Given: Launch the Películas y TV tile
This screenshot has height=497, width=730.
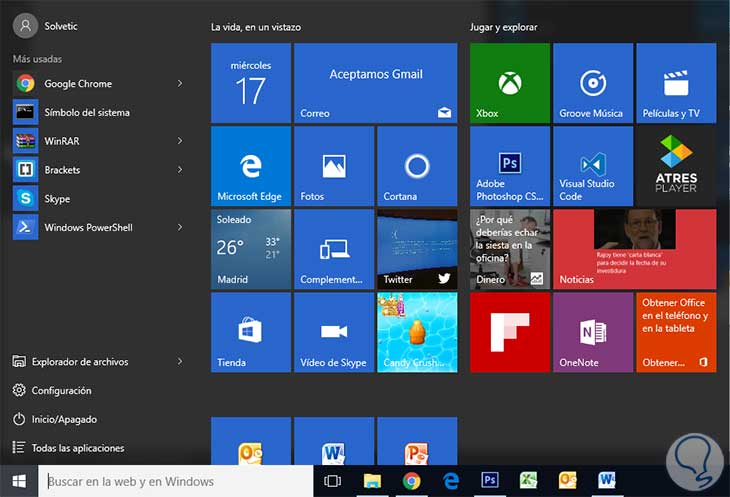Looking at the screenshot, I should click(676, 83).
